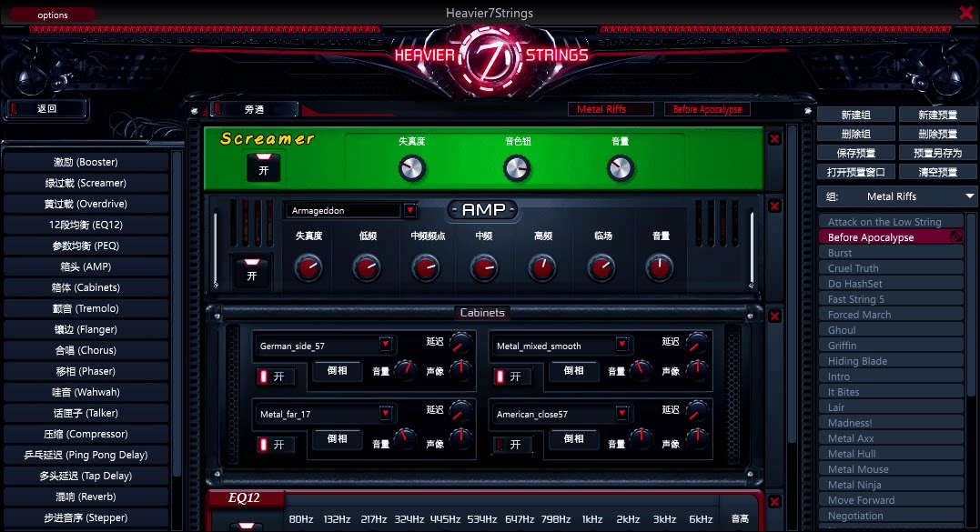Adjust American_close57 cabinet 延迟 knob
This screenshot has height=532, width=980.
[x=697, y=410]
